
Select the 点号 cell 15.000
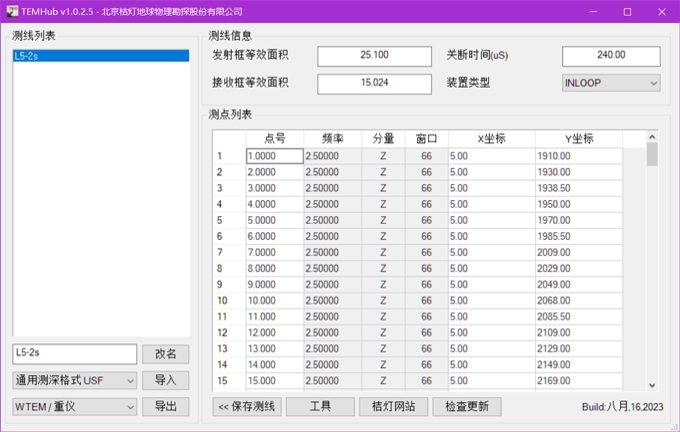pyautogui.click(x=275, y=381)
